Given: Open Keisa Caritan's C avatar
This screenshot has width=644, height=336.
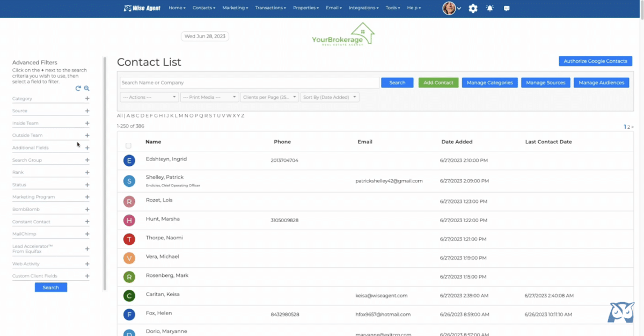Looking at the screenshot, I should [129, 296].
